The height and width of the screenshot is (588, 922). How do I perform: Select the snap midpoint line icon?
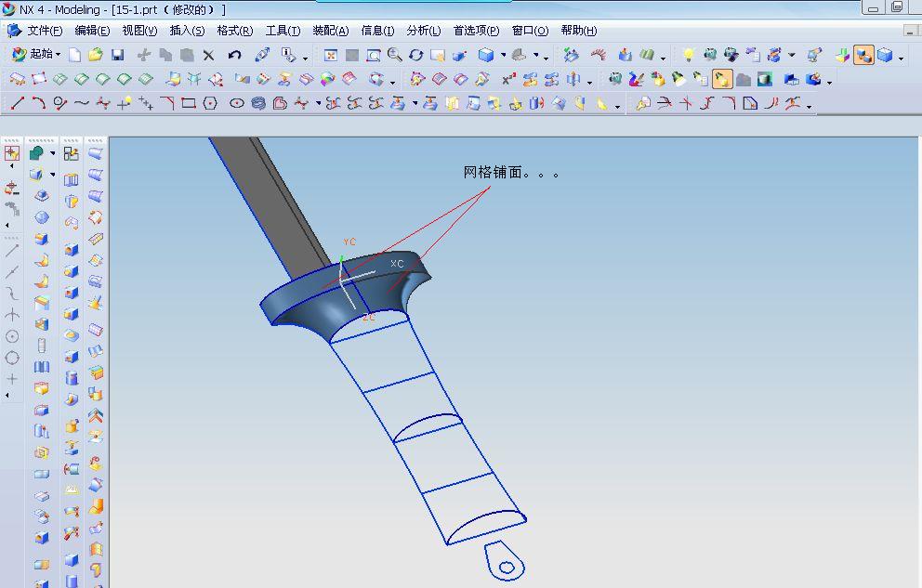[12, 272]
